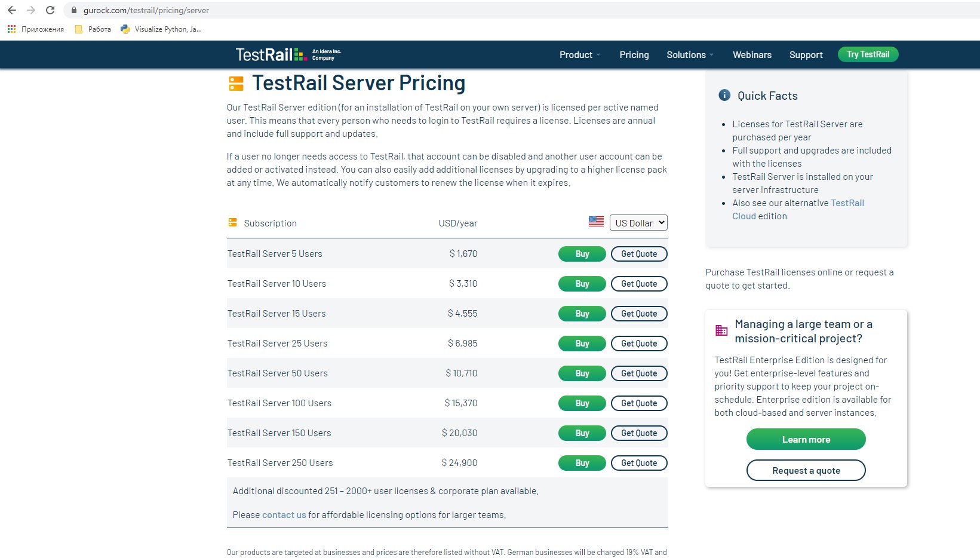This screenshot has width=980, height=558.
Task: Open the Visualize Python bookmark
Action: point(161,29)
